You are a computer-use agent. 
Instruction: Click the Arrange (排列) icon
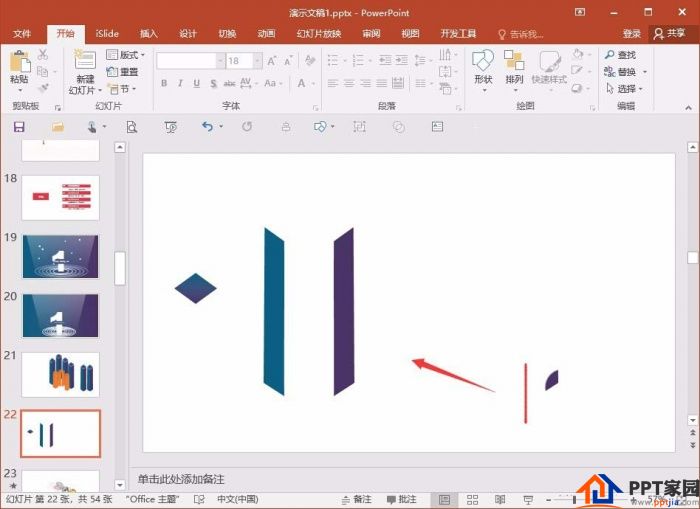pos(514,66)
